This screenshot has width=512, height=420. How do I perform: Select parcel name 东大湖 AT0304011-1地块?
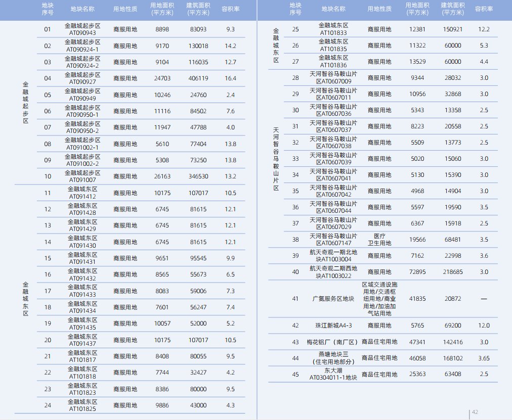point(333,374)
